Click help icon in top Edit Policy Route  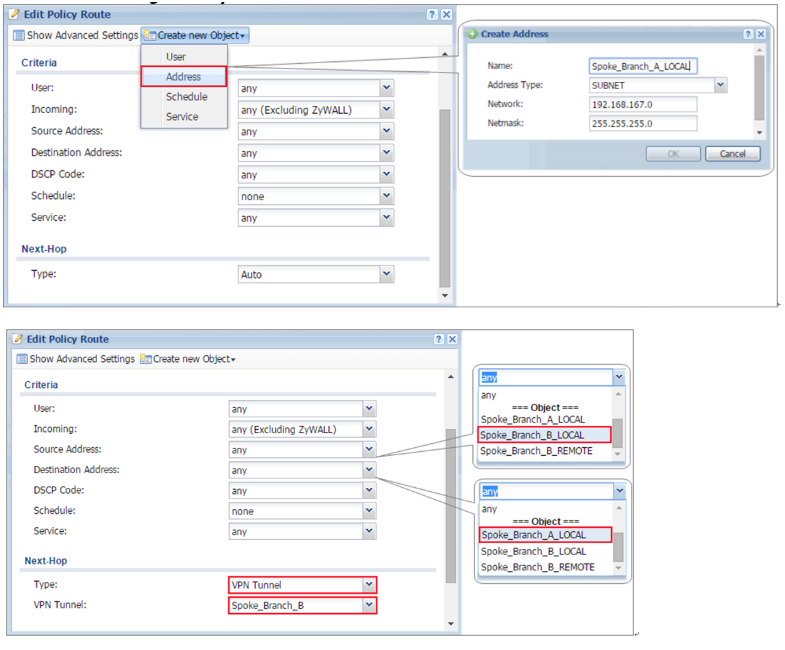(x=432, y=15)
